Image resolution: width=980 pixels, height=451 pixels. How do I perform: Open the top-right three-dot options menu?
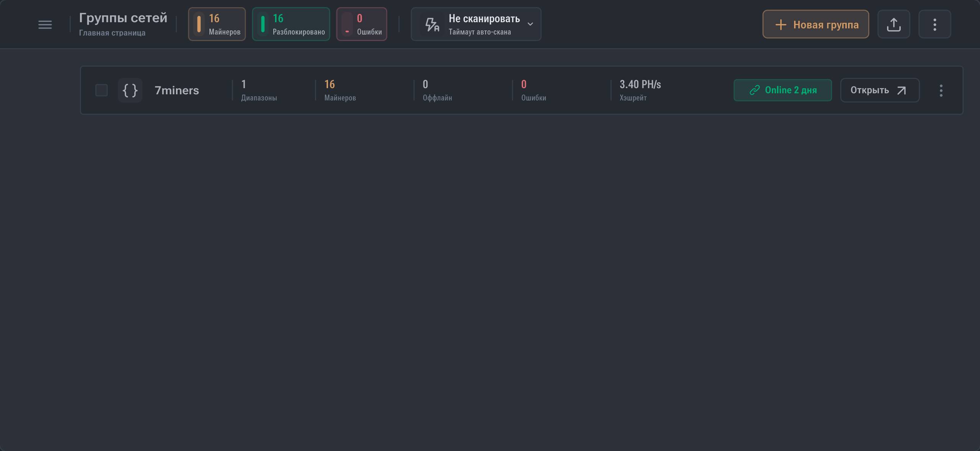[x=934, y=25]
